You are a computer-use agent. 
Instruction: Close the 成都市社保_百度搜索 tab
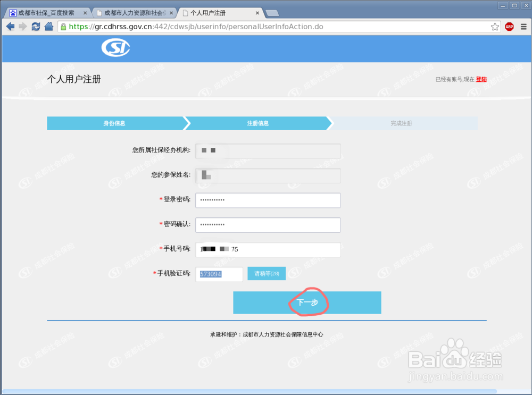point(86,12)
